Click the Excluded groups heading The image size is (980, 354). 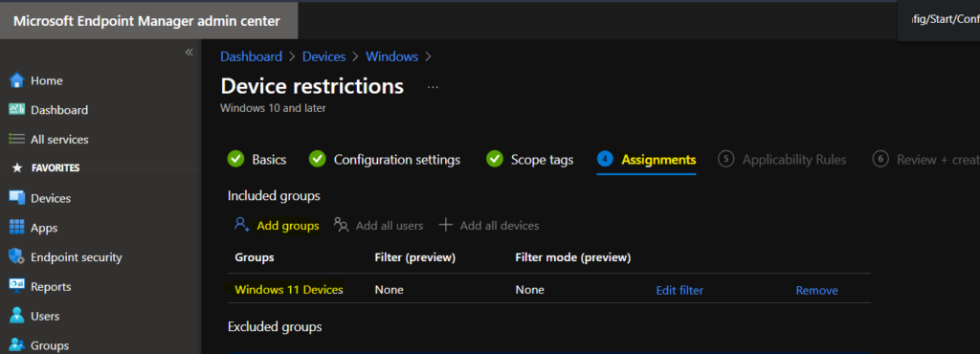click(x=275, y=326)
